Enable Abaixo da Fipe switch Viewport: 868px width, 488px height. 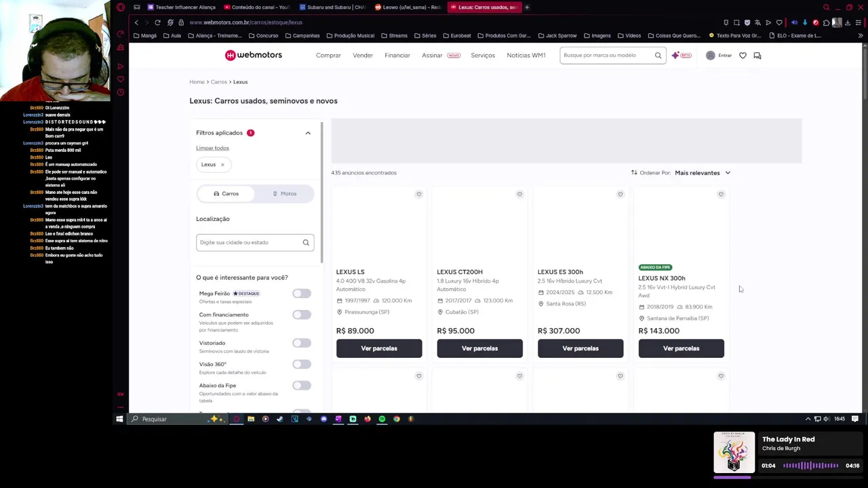tap(302, 386)
